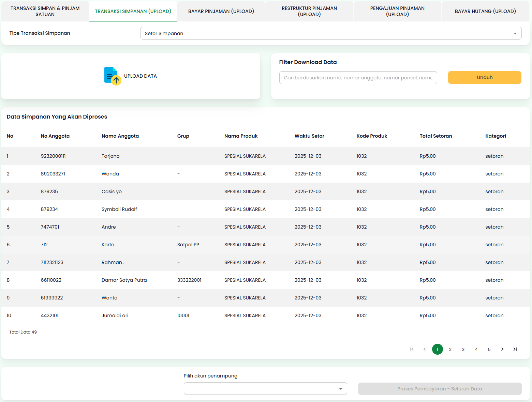Image resolution: width=532 pixels, height=402 pixels.
Task: Click the Total Setoran column header
Action: coord(435,136)
